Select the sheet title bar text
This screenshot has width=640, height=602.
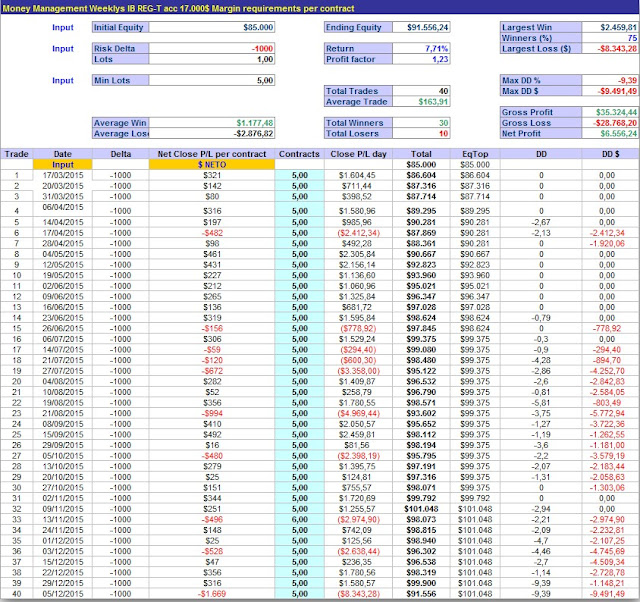pyautogui.click(x=179, y=8)
